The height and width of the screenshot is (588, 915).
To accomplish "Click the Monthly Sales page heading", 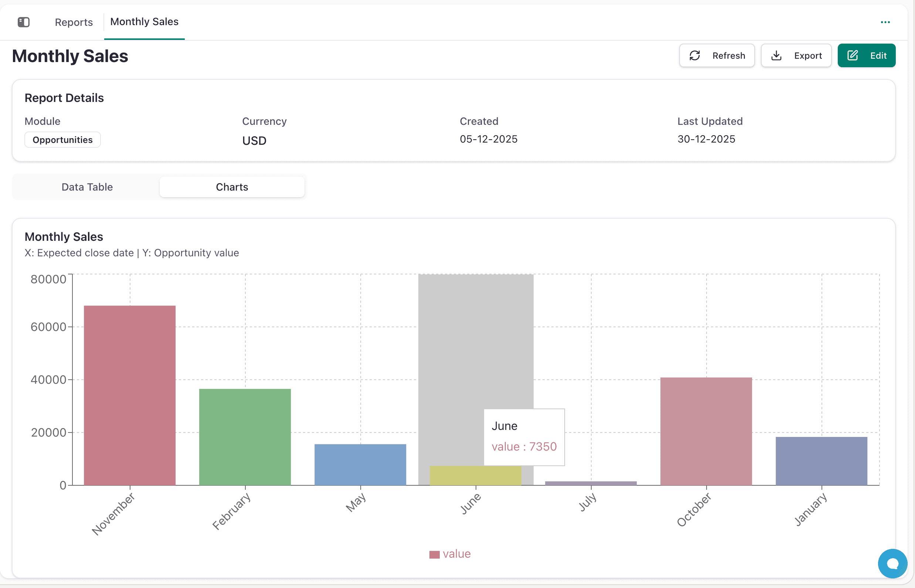I will 70,56.
